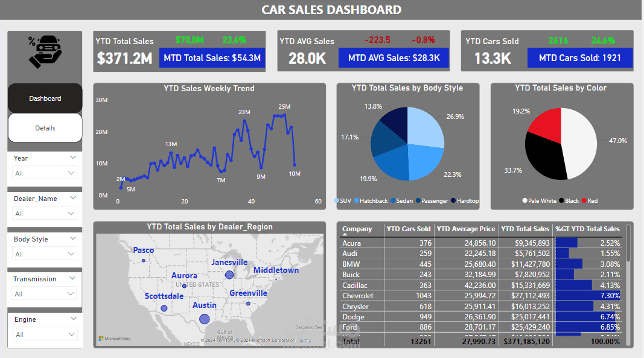Screen dimensions: 644x358
Task: Click the Red legend marker
Action: click(584, 200)
